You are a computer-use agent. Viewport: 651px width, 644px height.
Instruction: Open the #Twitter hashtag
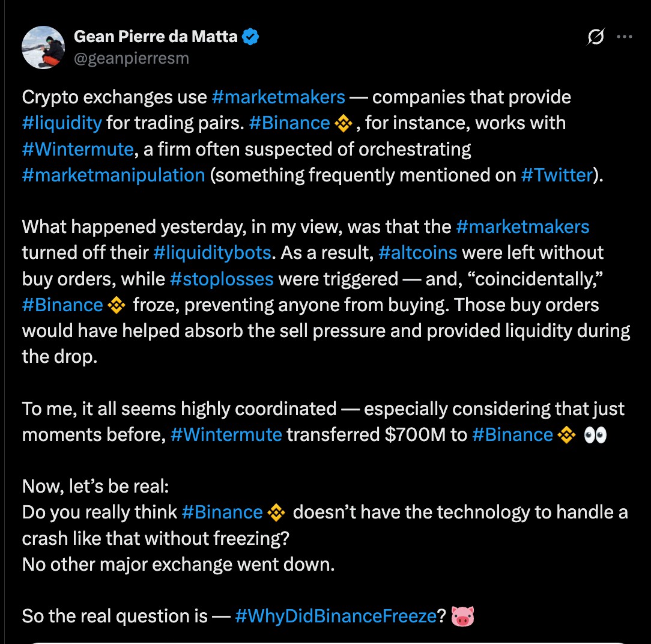click(x=557, y=175)
